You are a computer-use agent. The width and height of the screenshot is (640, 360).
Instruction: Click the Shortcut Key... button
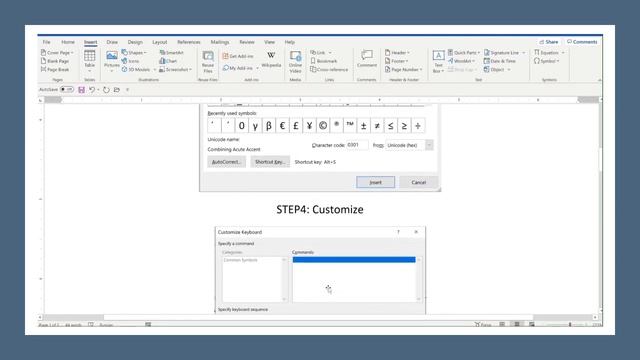[270, 162]
